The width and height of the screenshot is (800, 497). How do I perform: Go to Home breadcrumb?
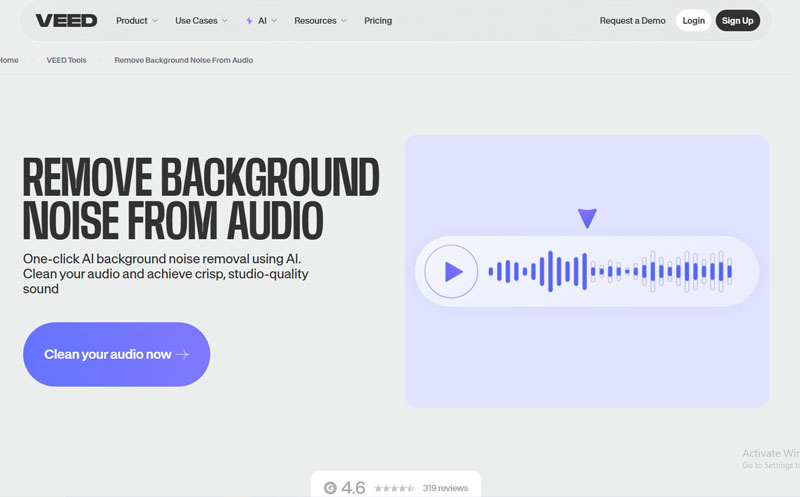tap(9, 60)
